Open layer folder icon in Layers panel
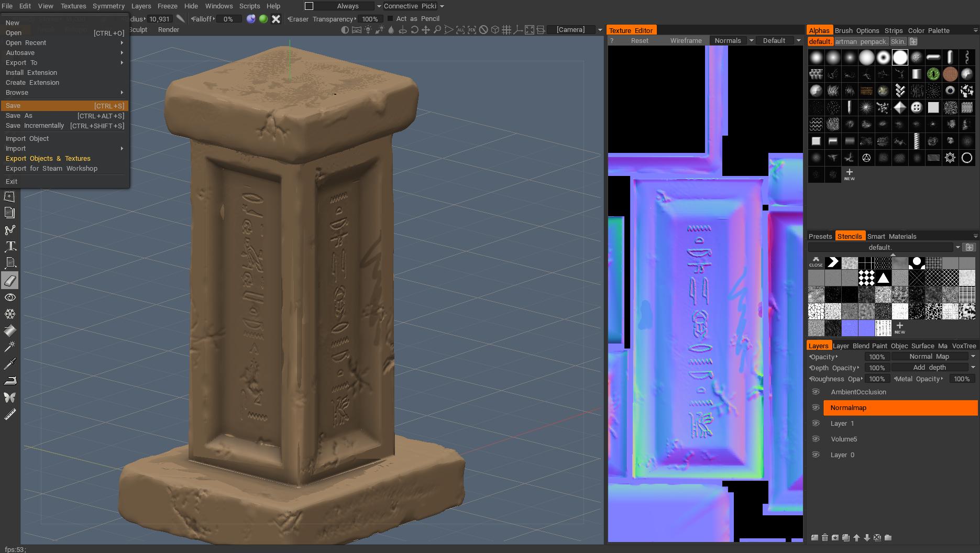 888,537
